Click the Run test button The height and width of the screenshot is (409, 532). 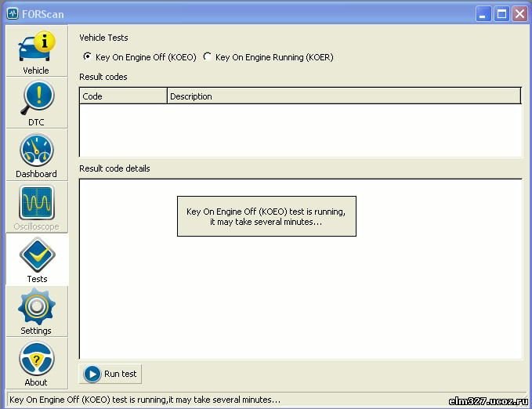[110, 374]
